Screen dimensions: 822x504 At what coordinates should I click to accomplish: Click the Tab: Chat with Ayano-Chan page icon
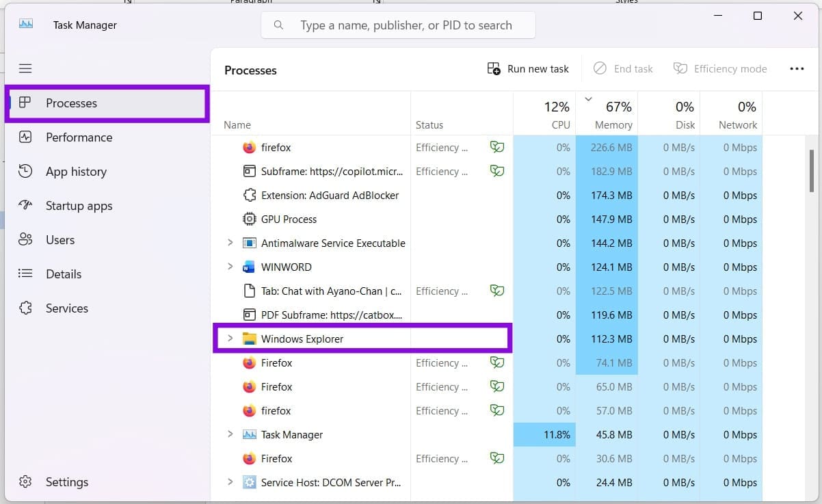[249, 291]
